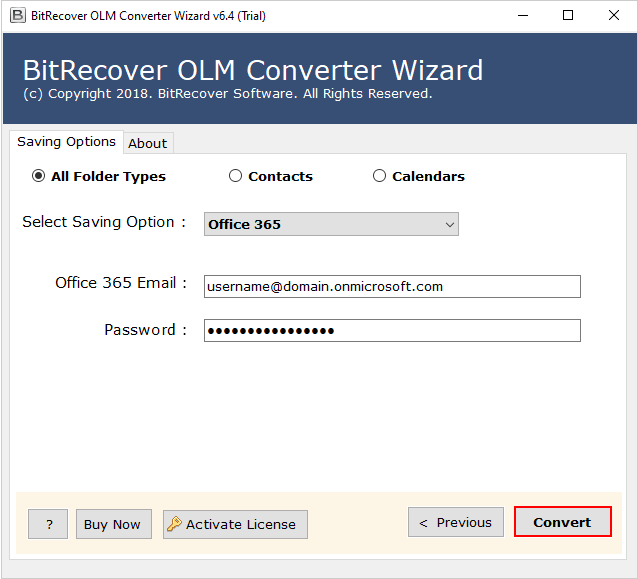Click the Select Saving Option label
Viewport: 638px width, 579px height.
pyautogui.click(x=104, y=222)
